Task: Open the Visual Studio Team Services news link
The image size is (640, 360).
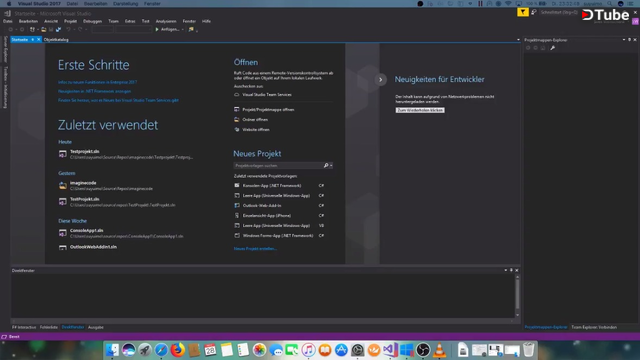Action: point(118,100)
